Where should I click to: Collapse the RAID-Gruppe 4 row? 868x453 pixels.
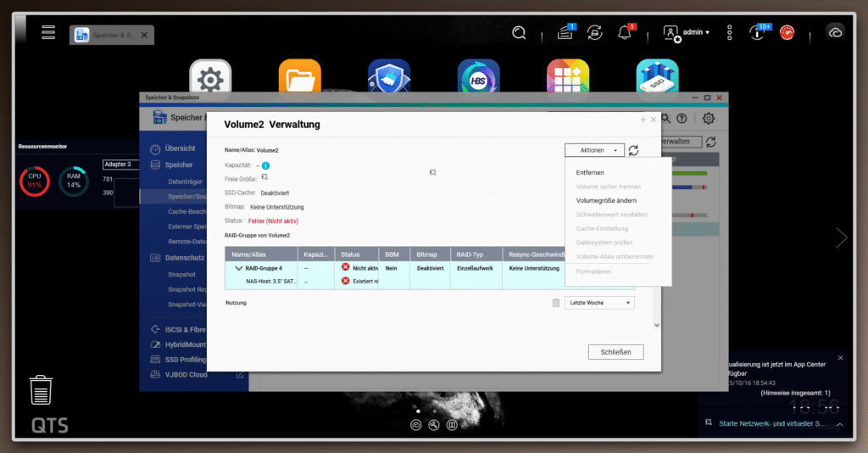(238, 267)
